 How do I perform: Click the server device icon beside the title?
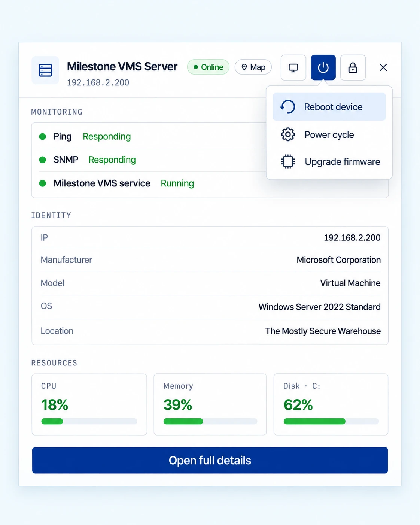tap(45, 70)
